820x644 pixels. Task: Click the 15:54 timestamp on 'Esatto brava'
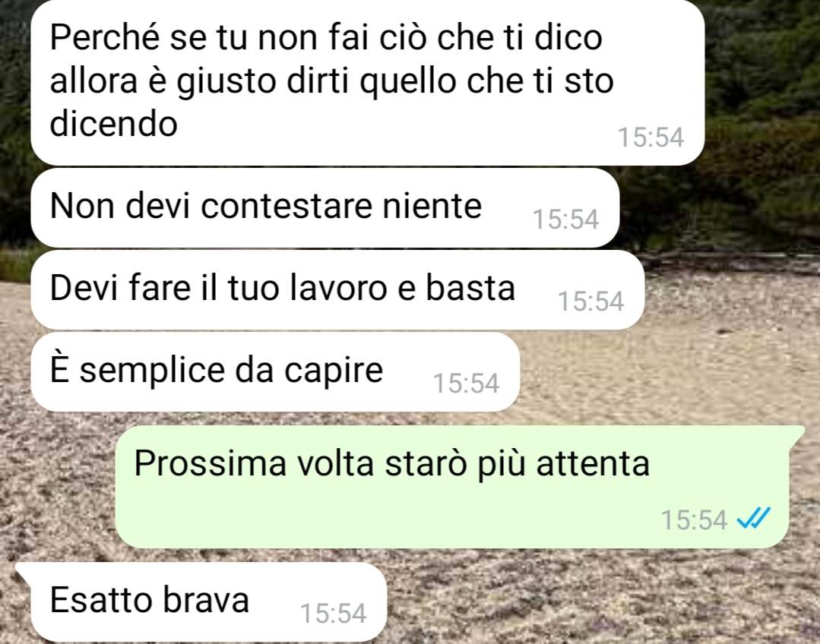[333, 613]
